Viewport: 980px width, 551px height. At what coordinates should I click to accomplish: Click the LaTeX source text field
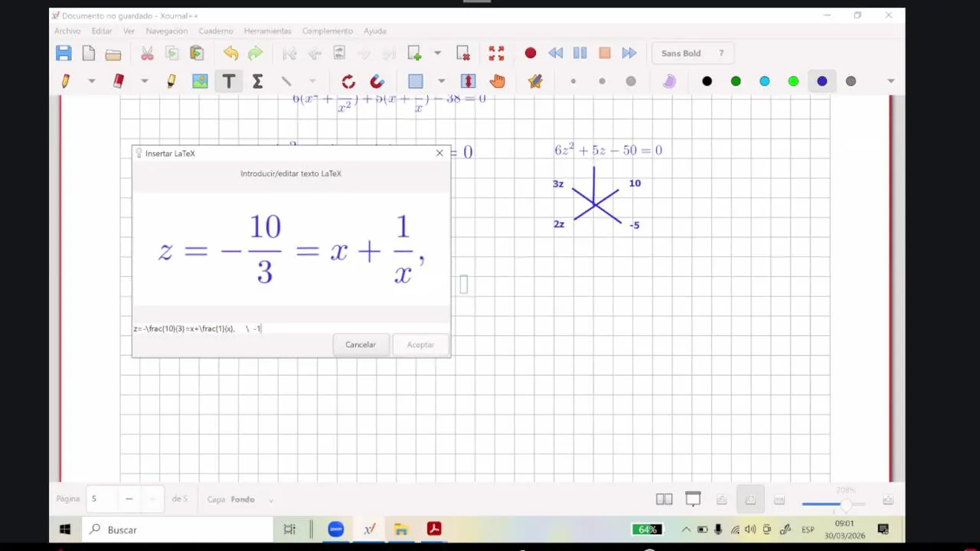(291, 328)
